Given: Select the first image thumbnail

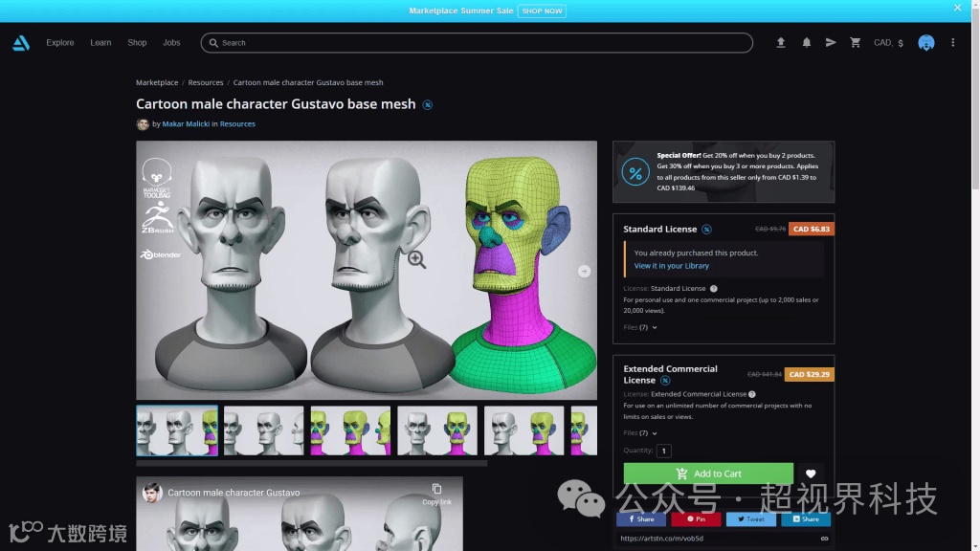Looking at the screenshot, I should 177,430.
